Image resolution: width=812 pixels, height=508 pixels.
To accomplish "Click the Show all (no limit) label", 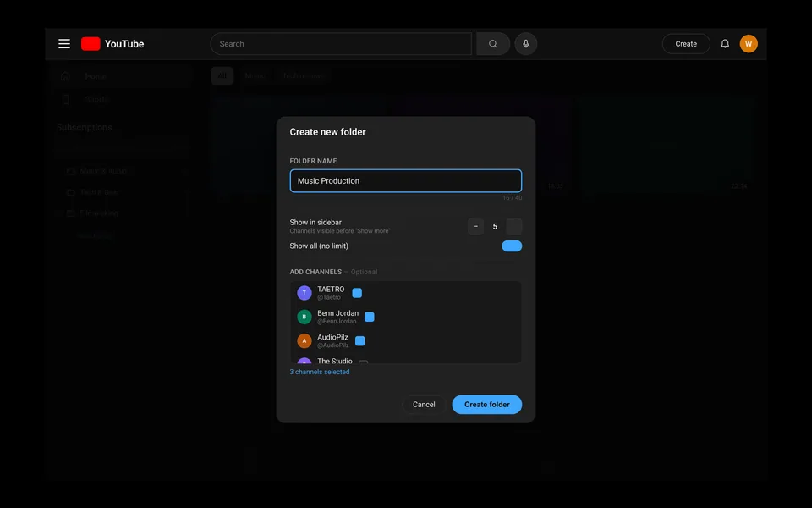I will [319, 246].
